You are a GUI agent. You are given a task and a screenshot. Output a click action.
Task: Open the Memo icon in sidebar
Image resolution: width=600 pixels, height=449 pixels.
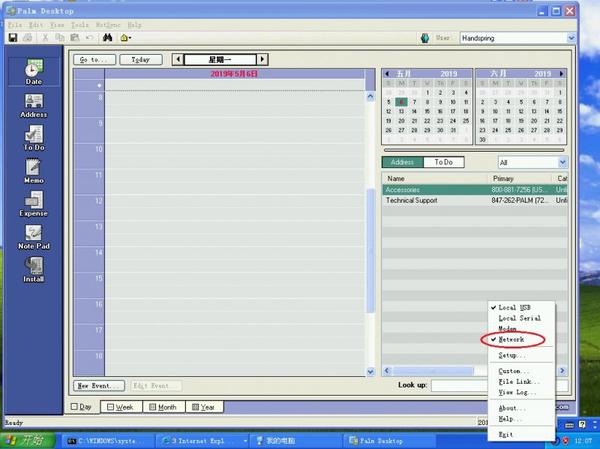pos(33,170)
